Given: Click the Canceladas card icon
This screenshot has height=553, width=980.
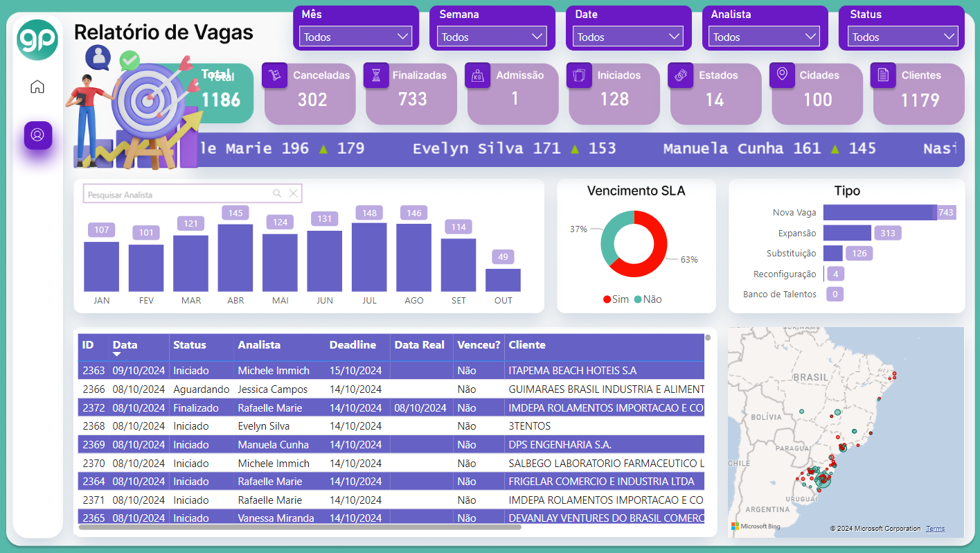Looking at the screenshot, I should point(274,75).
